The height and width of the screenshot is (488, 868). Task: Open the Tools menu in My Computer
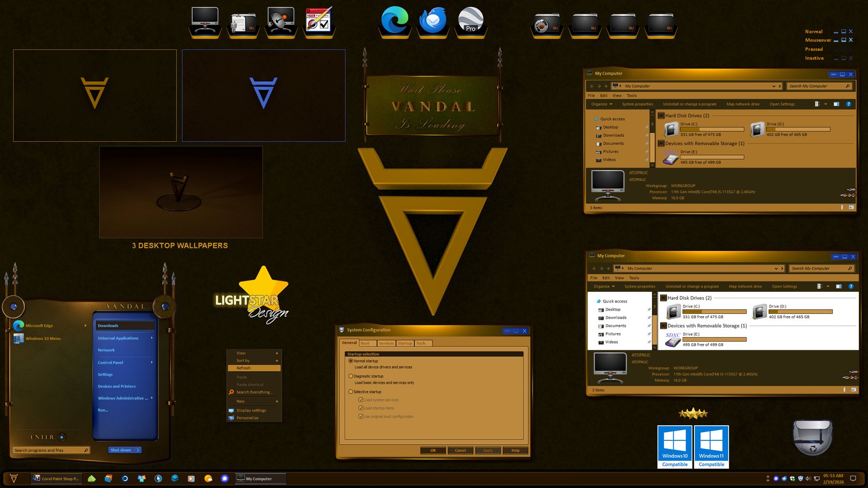[x=631, y=95]
